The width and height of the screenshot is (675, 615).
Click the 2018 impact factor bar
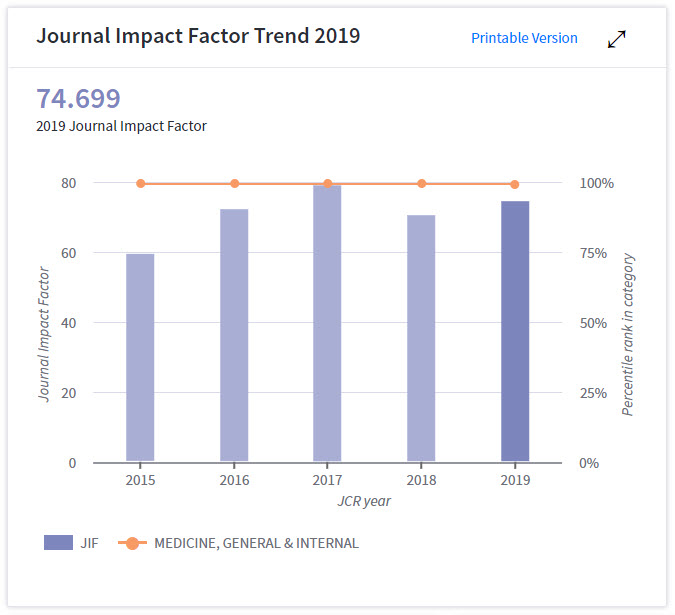(421, 339)
